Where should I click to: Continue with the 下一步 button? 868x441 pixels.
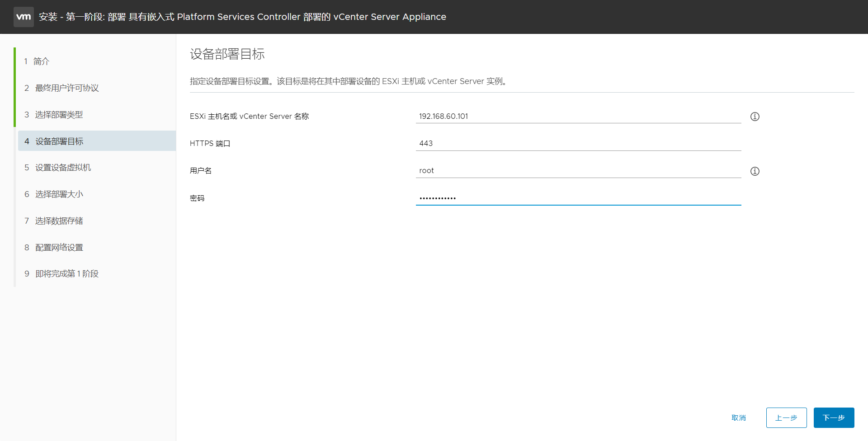point(834,418)
